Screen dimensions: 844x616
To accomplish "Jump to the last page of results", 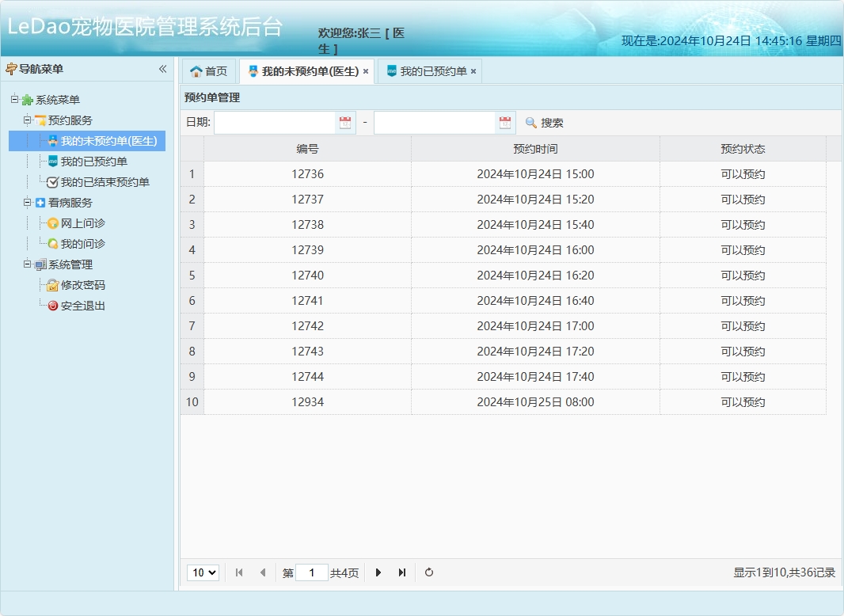I will click(x=402, y=572).
